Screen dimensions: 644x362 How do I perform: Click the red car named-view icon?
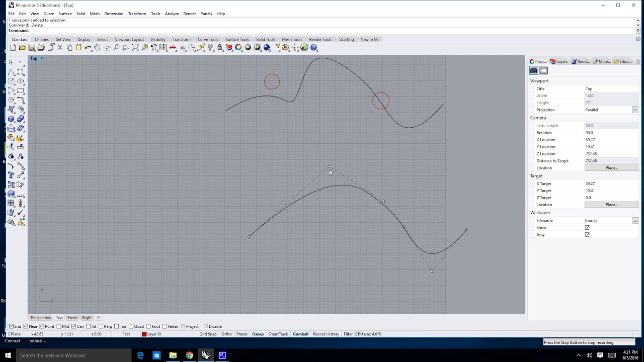(173, 47)
